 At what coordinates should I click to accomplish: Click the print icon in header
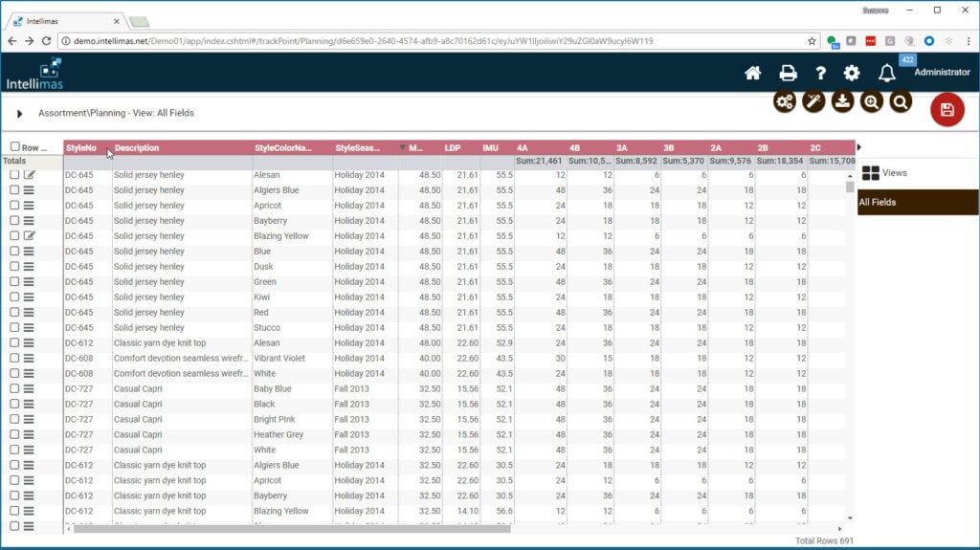[x=789, y=73]
